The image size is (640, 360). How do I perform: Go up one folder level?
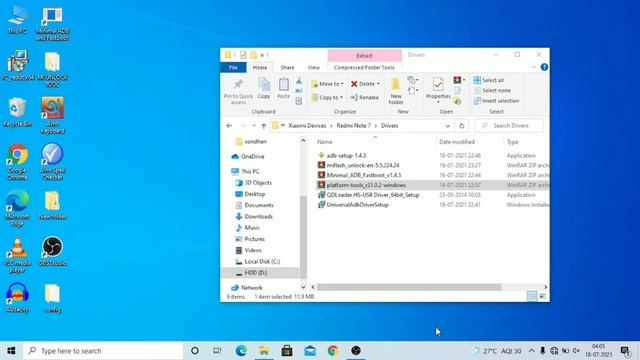[264, 126]
